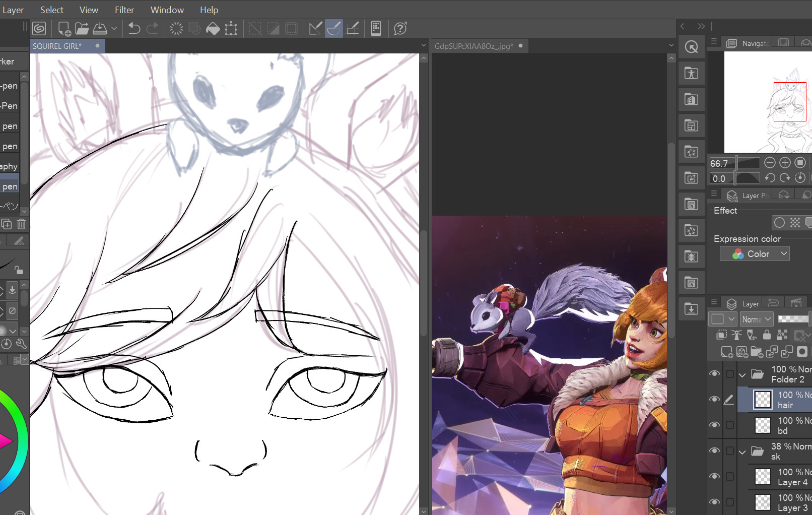Toggle visibility of Folder 2
The image size is (812, 515).
(714, 373)
